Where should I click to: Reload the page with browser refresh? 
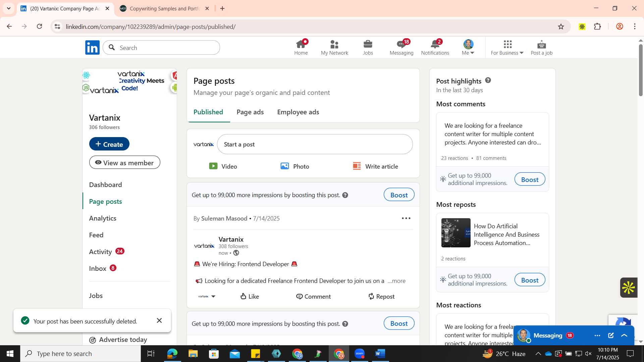coord(40,26)
